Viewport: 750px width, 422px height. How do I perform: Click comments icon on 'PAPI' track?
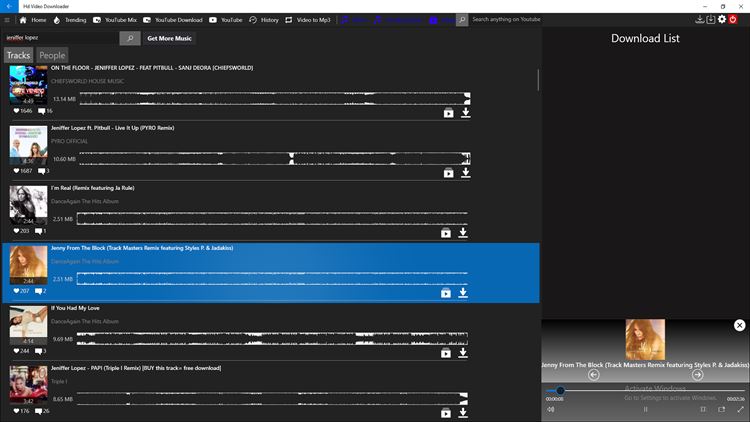38,411
